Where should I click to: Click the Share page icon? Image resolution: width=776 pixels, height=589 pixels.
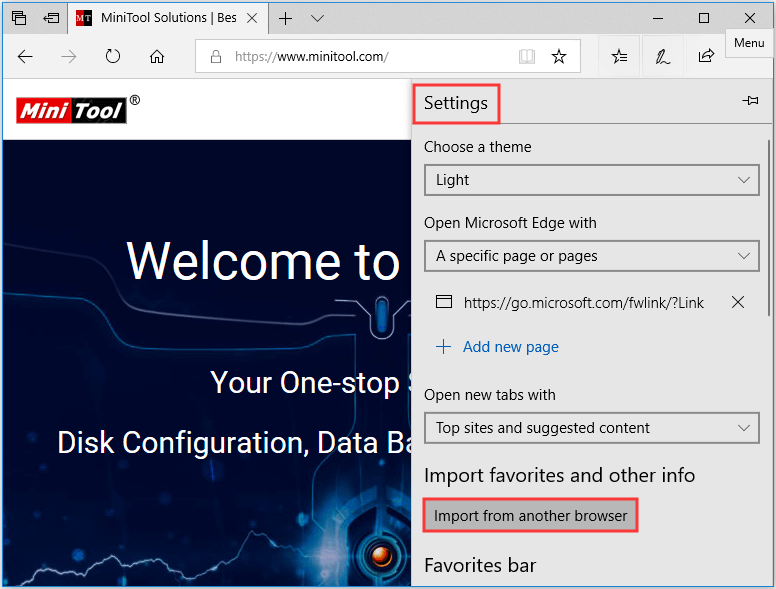tap(706, 57)
